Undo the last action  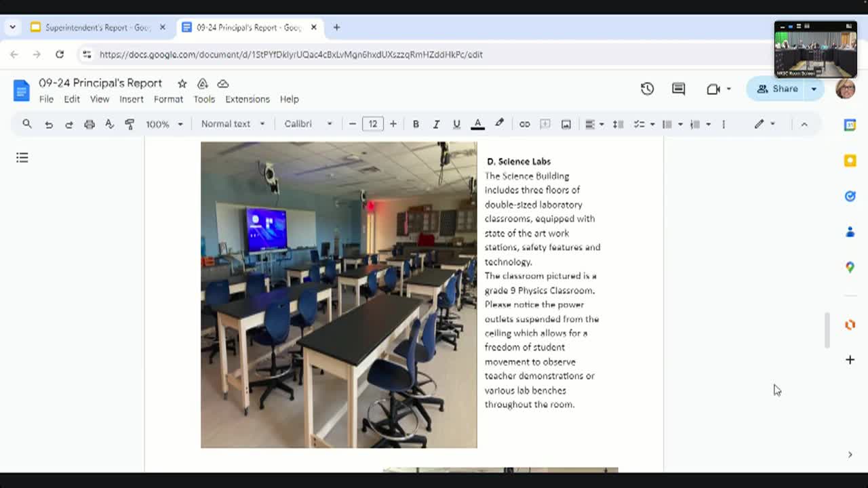pos(49,124)
